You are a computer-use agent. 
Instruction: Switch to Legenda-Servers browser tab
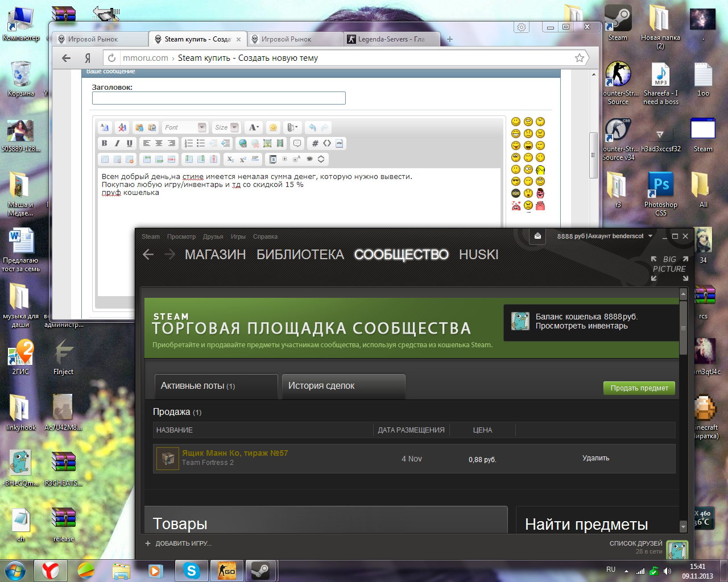(392, 39)
